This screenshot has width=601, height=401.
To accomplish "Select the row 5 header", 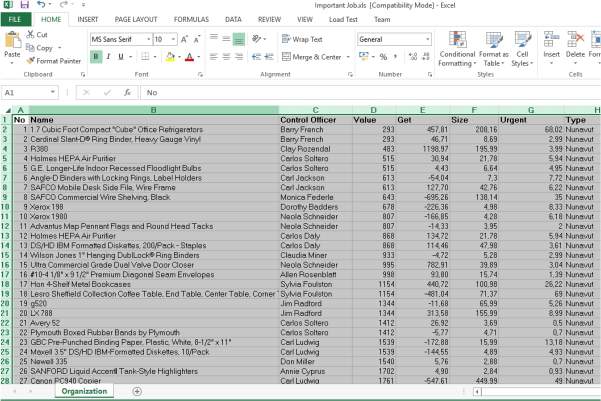I will 6,158.
